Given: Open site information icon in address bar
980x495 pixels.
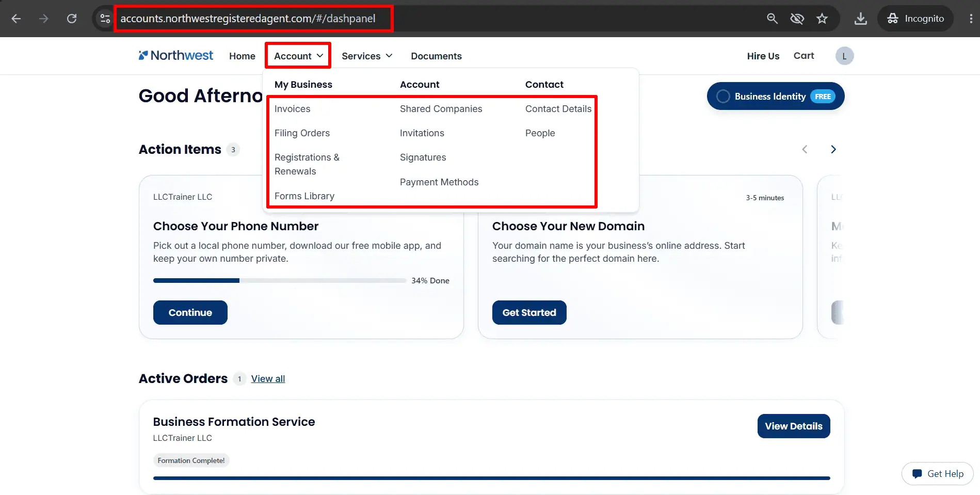Looking at the screenshot, I should (x=105, y=19).
